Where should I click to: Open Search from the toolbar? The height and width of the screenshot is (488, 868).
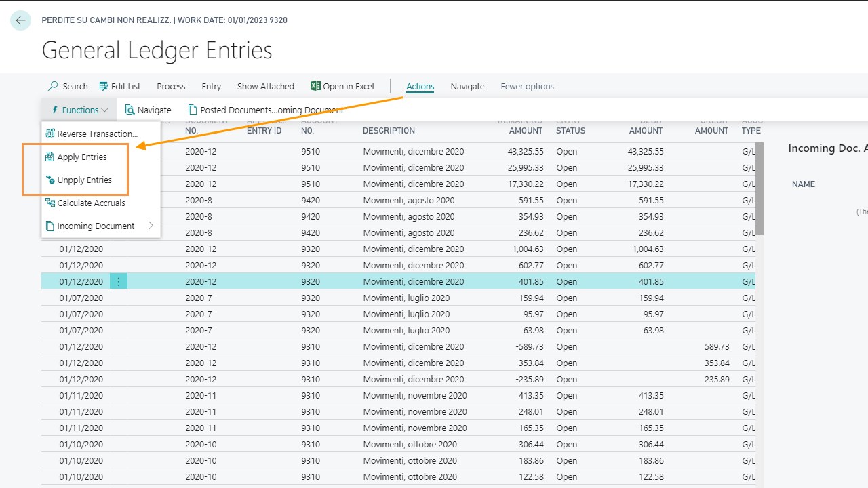point(68,86)
